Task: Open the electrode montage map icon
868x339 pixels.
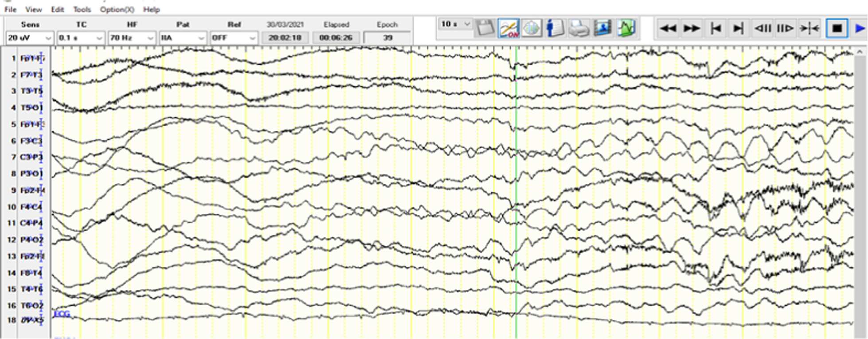Action: tap(531, 28)
